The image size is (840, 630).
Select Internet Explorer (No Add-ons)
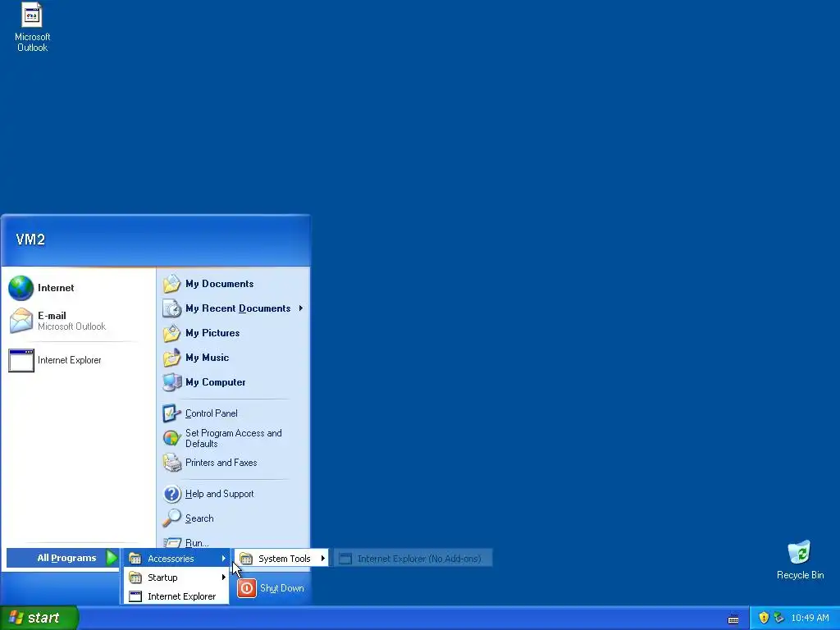(413, 559)
